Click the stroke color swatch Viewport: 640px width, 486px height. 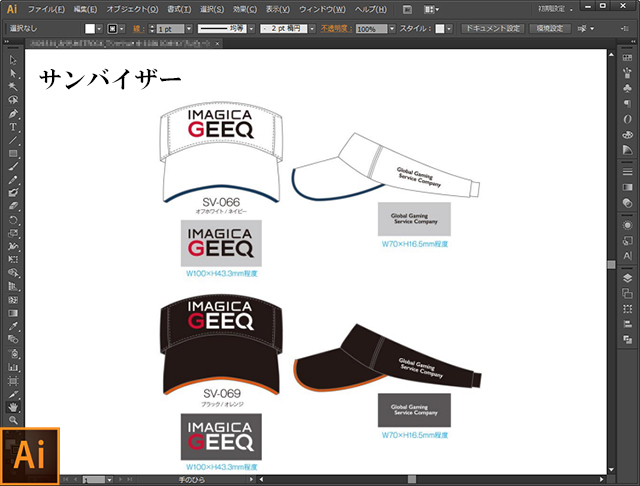point(112,29)
